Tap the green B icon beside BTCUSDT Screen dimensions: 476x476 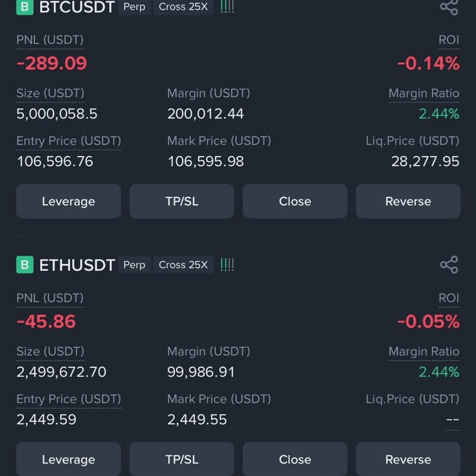(25, 6)
